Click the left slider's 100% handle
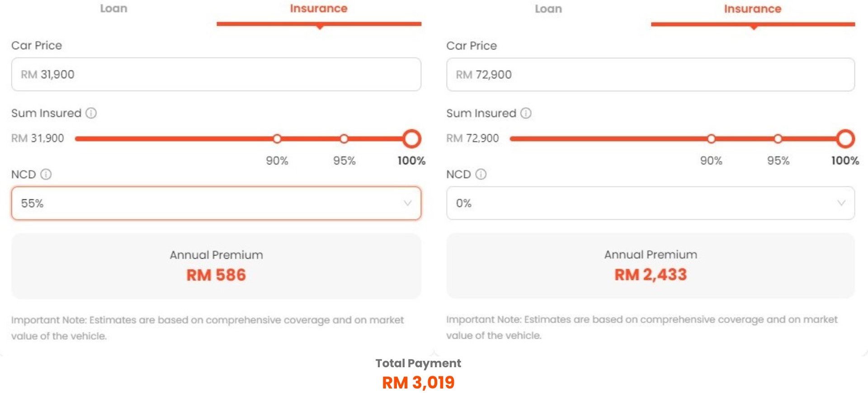868x393 pixels. coord(411,139)
